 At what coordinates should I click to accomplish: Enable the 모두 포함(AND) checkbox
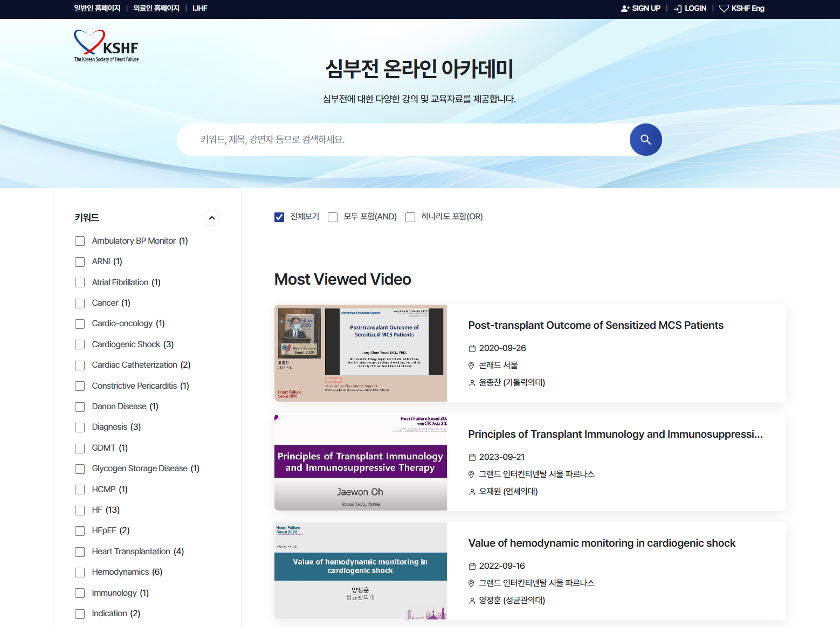(333, 217)
